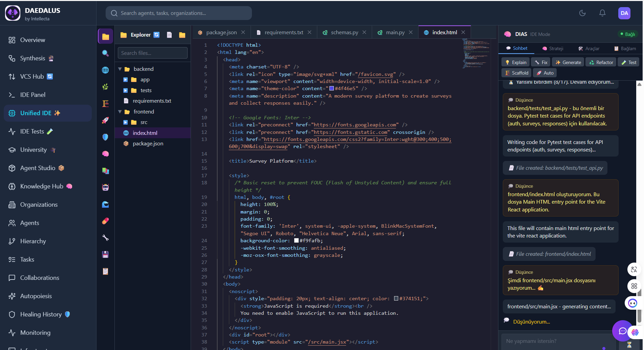Select the Araçlar tab in DIAS panel
The width and height of the screenshot is (644, 350).
589,48
